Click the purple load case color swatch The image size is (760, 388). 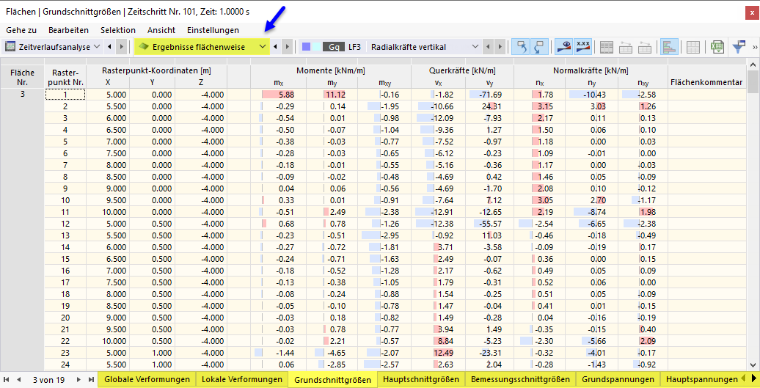(306, 47)
